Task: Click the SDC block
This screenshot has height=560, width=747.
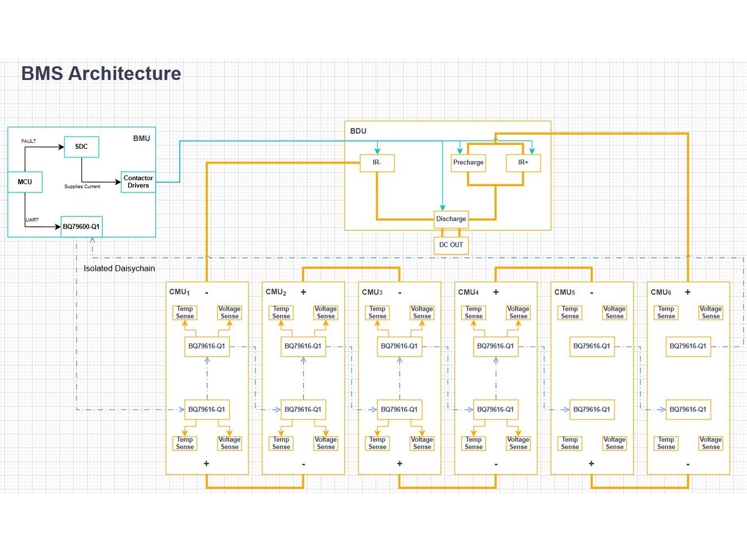Action: tap(82, 147)
